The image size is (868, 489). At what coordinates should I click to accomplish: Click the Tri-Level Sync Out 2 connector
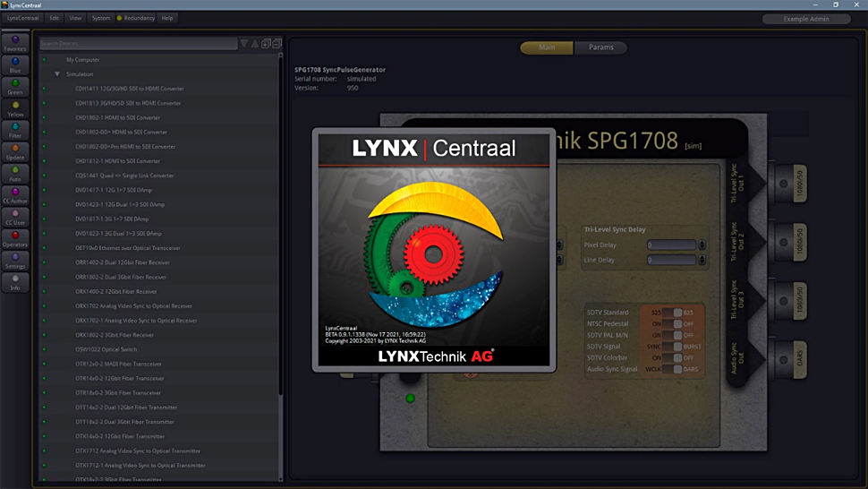787,242
